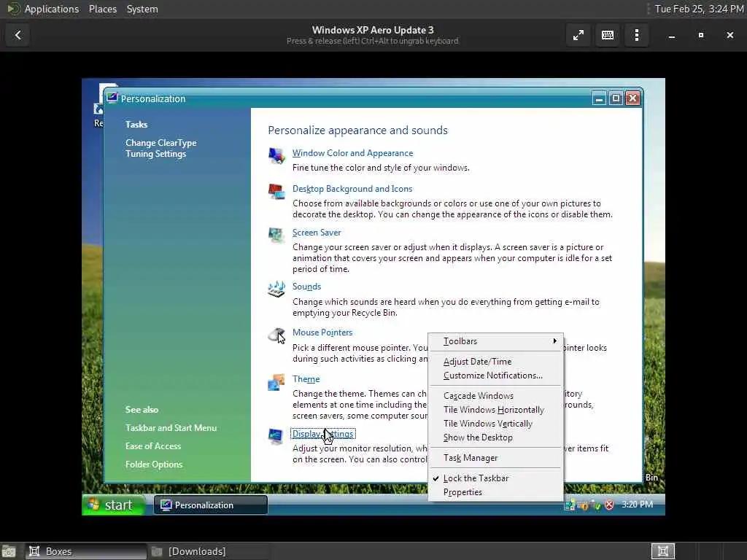
Task: Toggle Boxes fullscreen mode icon
Action: (578, 35)
